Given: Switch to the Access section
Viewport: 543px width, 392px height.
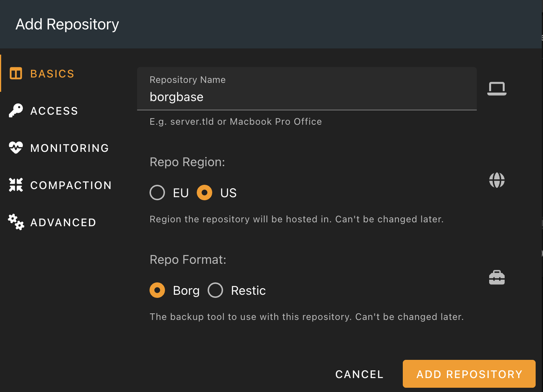Looking at the screenshot, I should 54,110.
